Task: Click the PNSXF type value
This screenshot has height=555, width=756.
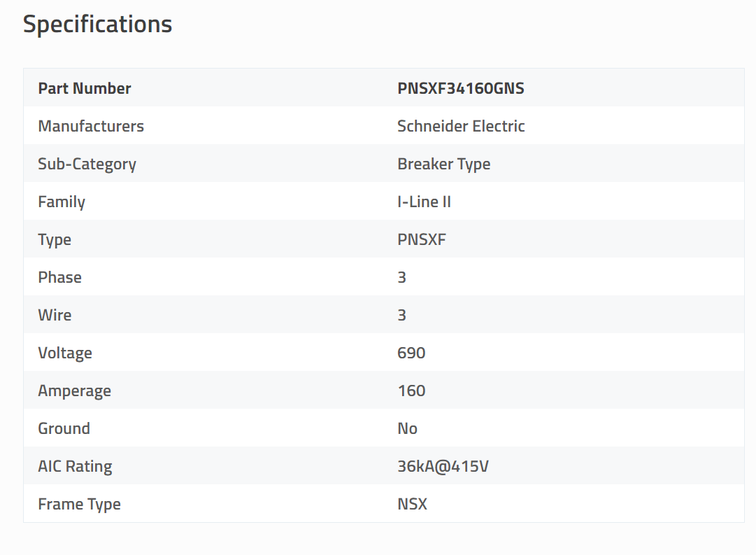Action: [421, 239]
